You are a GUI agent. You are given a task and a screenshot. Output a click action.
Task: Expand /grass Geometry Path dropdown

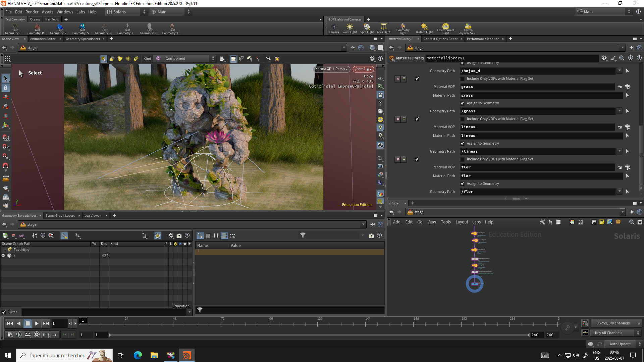point(620,111)
